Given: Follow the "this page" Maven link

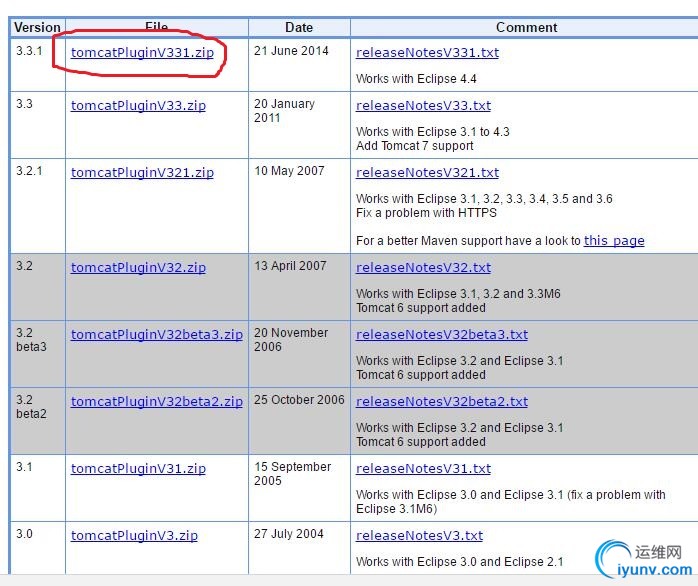Looking at the screenshot, I should (x=614, y=240).
